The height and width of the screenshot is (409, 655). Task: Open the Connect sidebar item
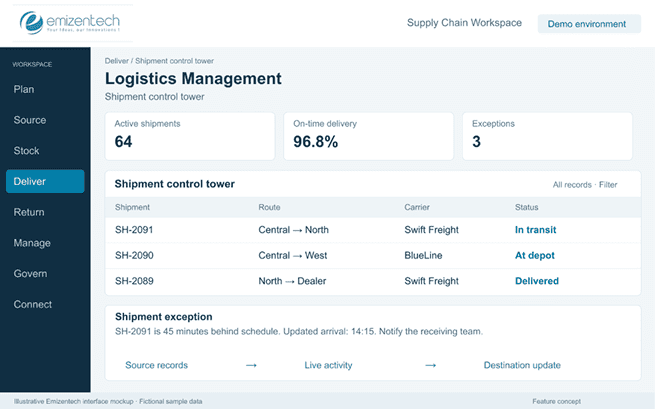coord(33,305)
